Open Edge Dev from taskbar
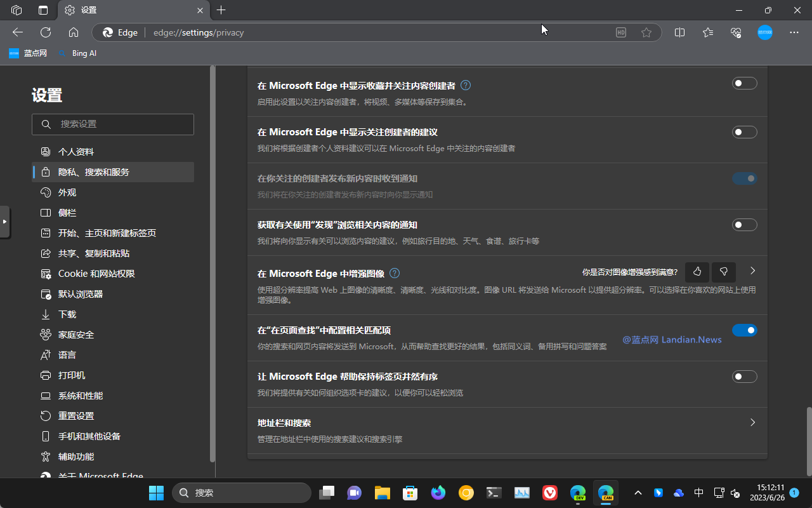 click(x=578, y=493)
